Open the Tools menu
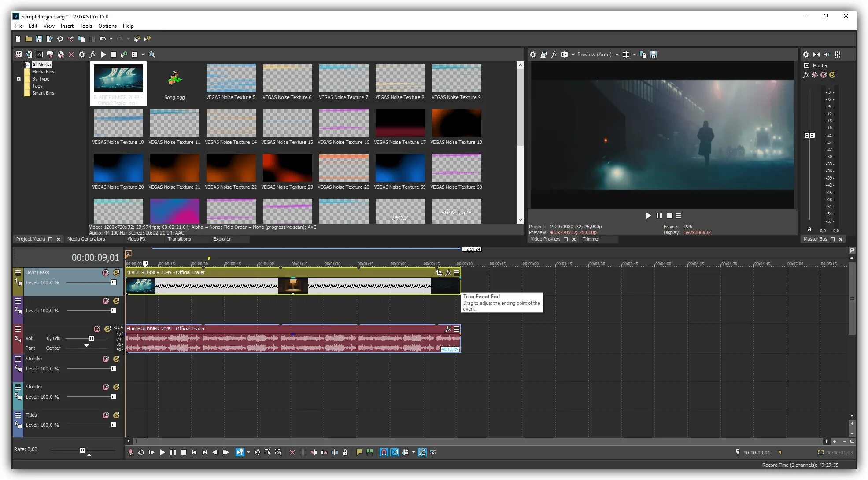Viewport: 868px width, 480px height. [85, 26]
